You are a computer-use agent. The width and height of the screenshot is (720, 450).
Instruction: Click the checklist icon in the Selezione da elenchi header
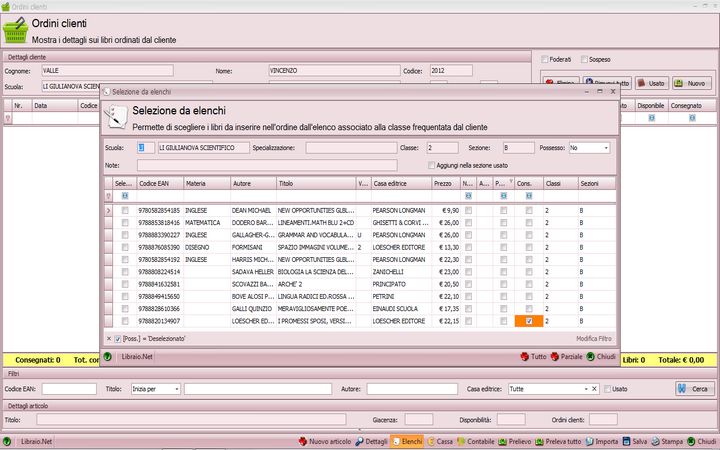pyautogui.click(x=116, y=117)
